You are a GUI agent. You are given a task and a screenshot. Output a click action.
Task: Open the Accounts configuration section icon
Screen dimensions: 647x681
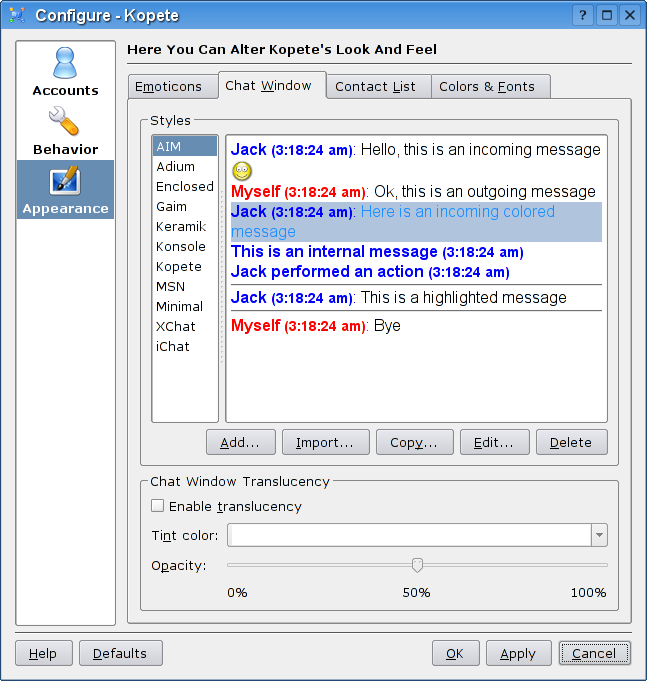click(x=65, y=63)
